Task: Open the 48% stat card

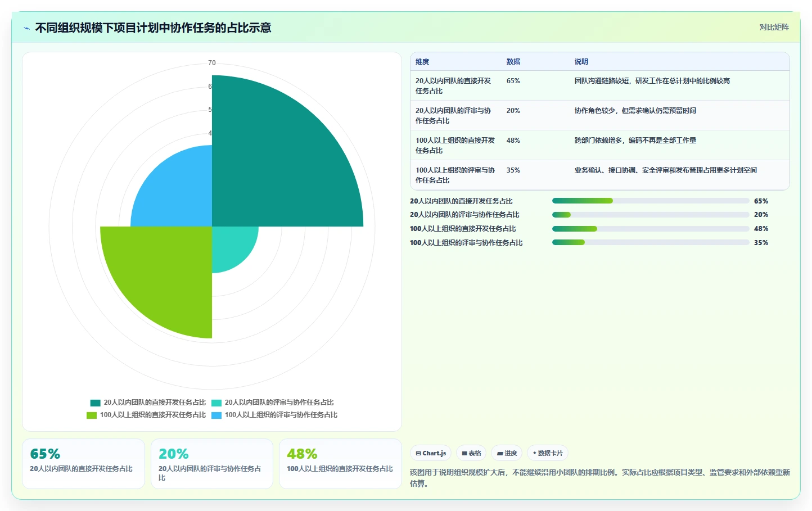Action: pyautogui.click(x=340, y=464)
